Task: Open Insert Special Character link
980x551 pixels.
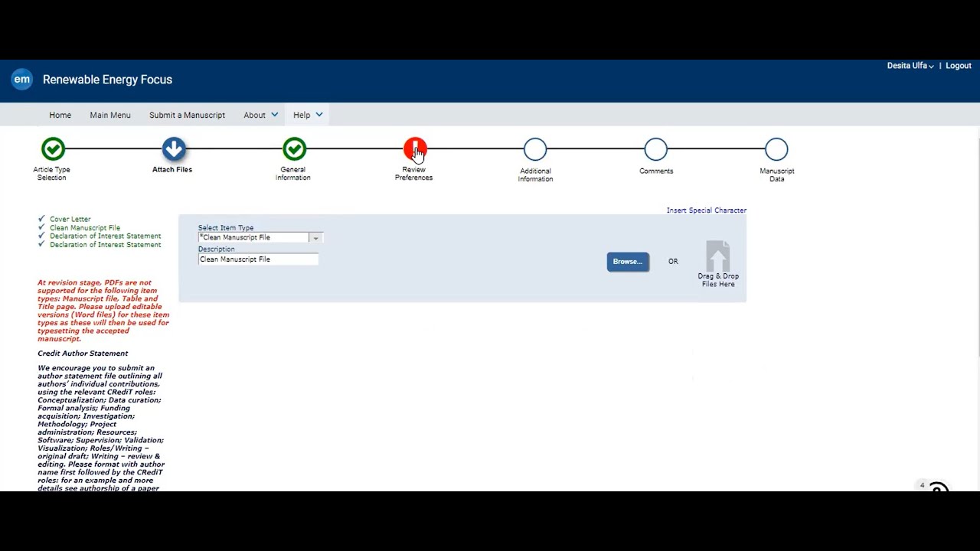Action: [707, 210]
